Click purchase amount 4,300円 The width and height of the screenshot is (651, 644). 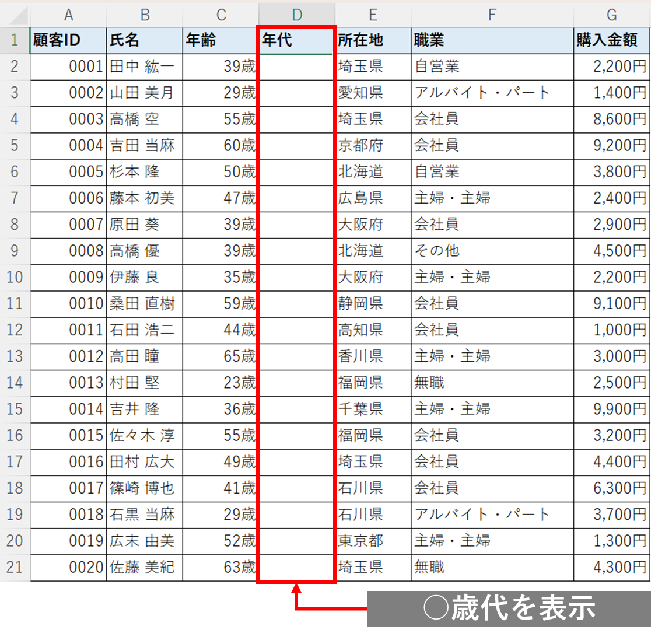pyautogui.click(x=611, y=568)
